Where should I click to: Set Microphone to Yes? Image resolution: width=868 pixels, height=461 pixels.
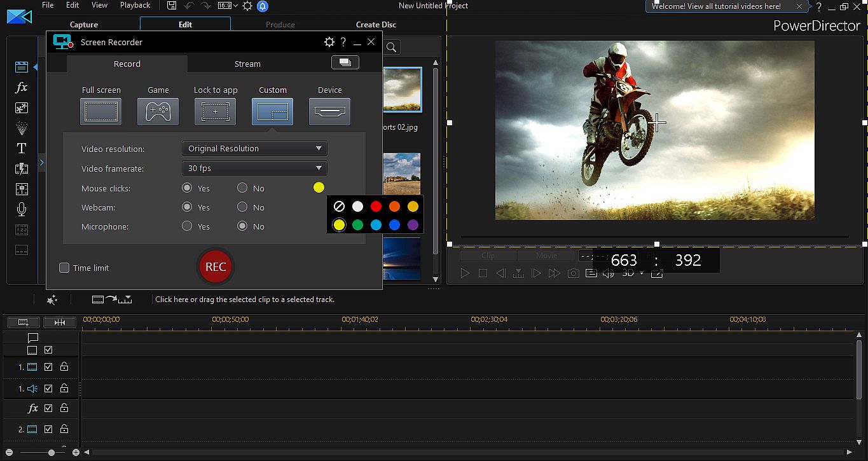187,226
